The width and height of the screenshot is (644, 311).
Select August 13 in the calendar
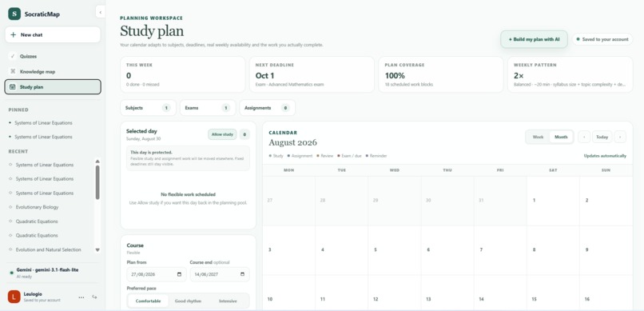tap(447, 293)
